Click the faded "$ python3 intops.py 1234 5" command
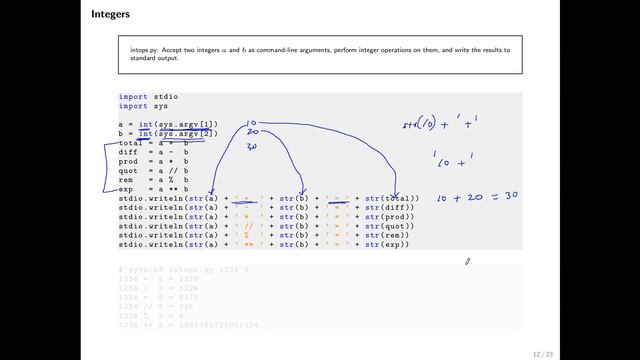Screen dimensions: 640x360 (184, 270)
